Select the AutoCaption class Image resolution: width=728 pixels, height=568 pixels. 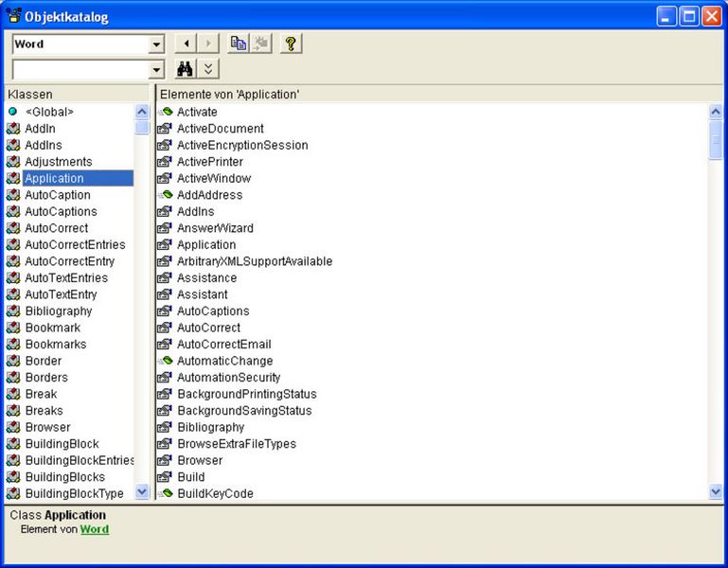point(58,195)
